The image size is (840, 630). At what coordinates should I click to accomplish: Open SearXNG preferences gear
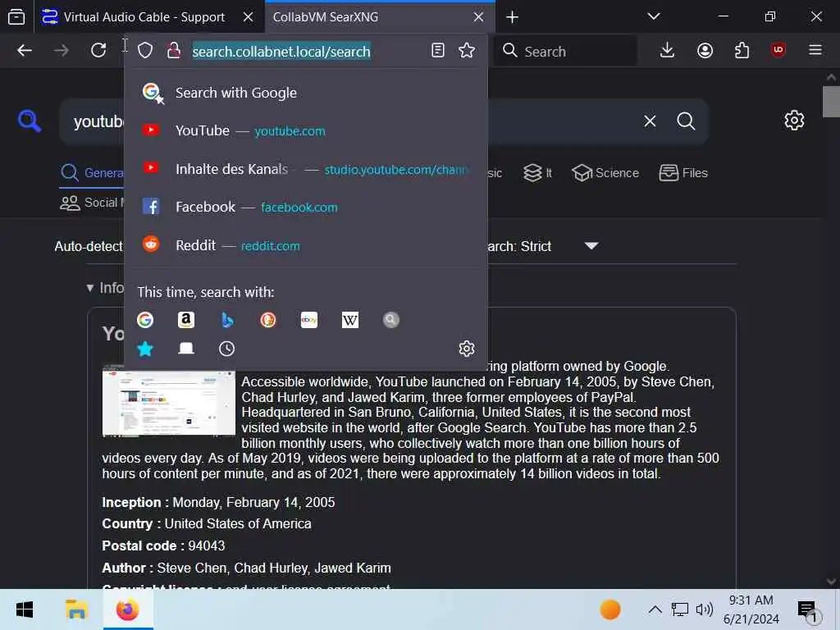click(x=794, y=120)
